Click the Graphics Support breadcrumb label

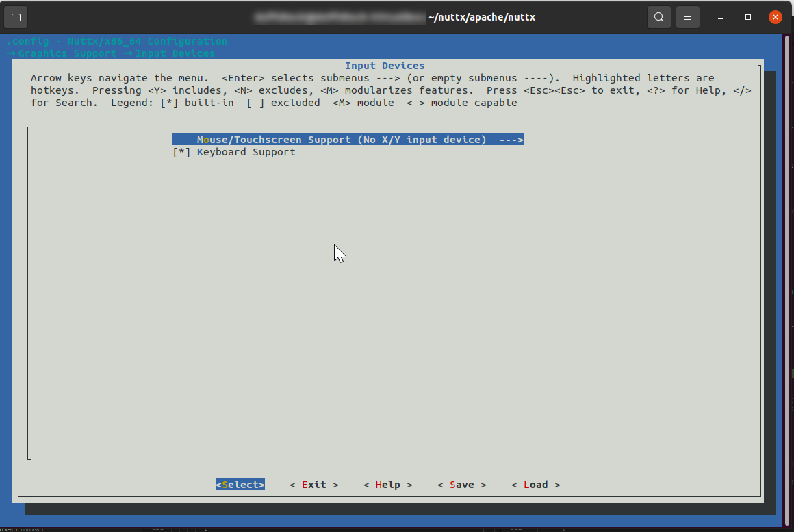[x=68, y=53]
